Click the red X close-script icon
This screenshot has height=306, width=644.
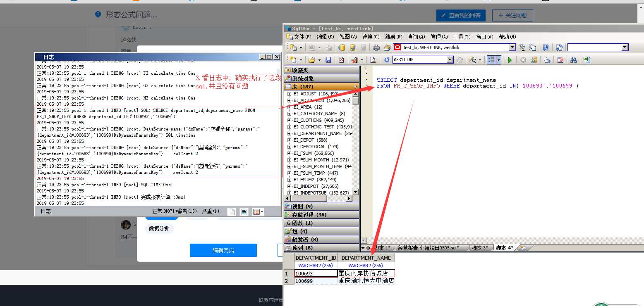pos(342,60)
